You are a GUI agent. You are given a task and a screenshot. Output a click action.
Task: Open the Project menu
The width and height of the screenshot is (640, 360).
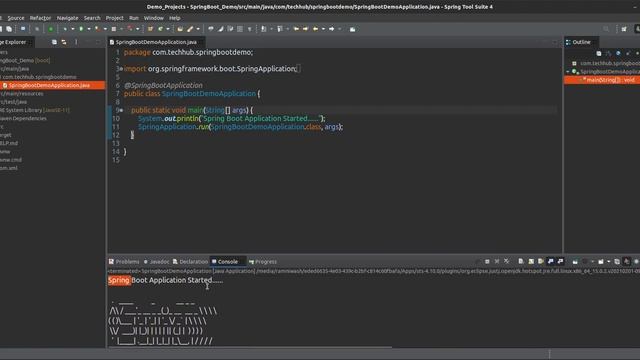coord(114,18)
